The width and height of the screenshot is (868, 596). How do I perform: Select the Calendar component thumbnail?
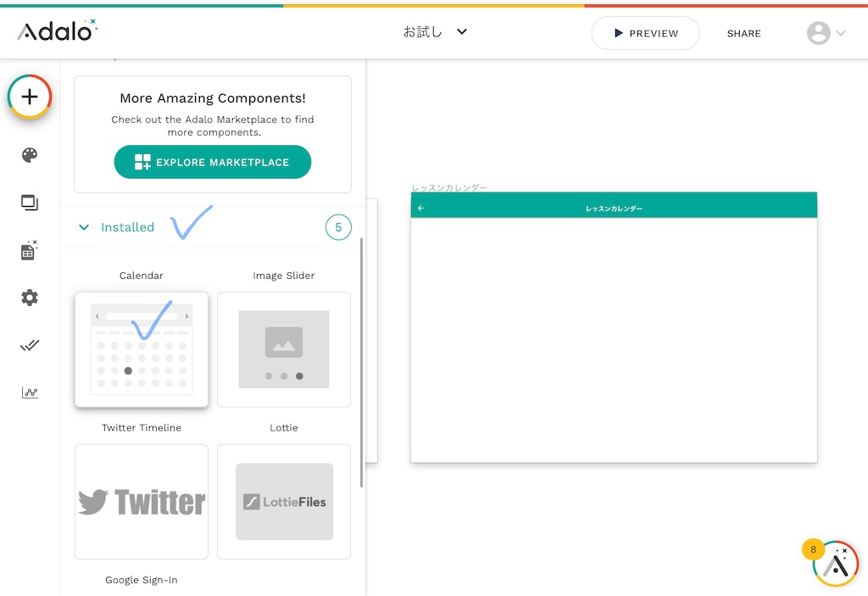click(x=142, y=349)
